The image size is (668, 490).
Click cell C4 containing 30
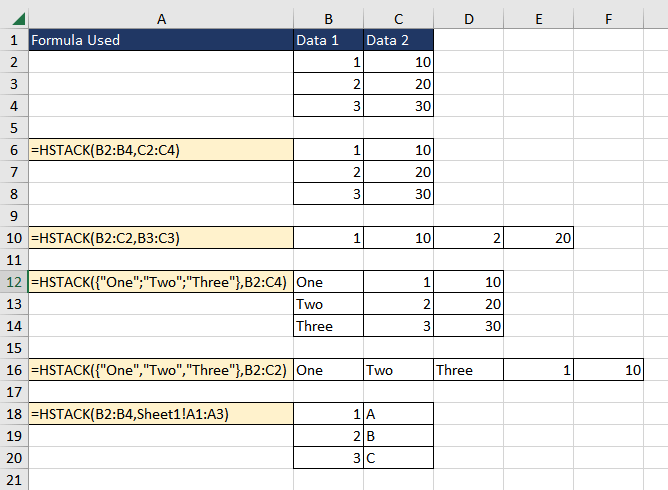[x=398, y=106]
